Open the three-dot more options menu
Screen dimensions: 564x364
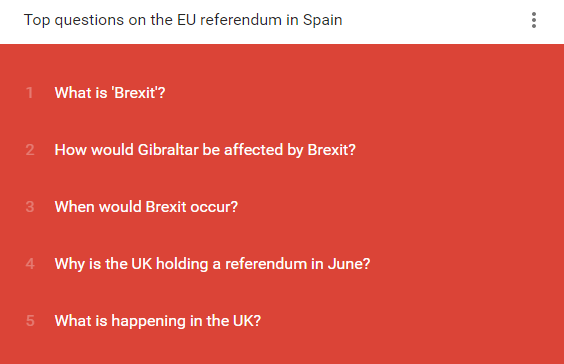point(534,20)
